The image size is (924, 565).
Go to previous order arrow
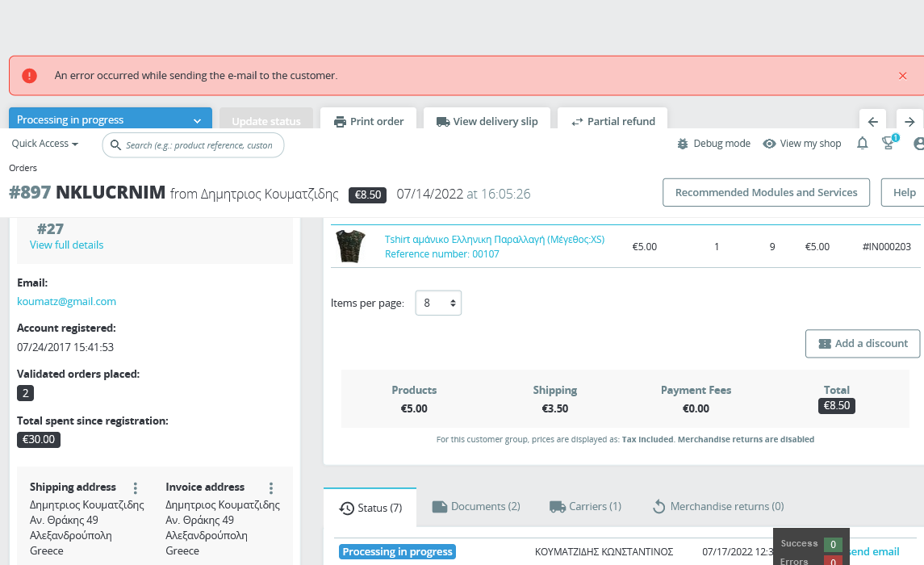point(873,121)
